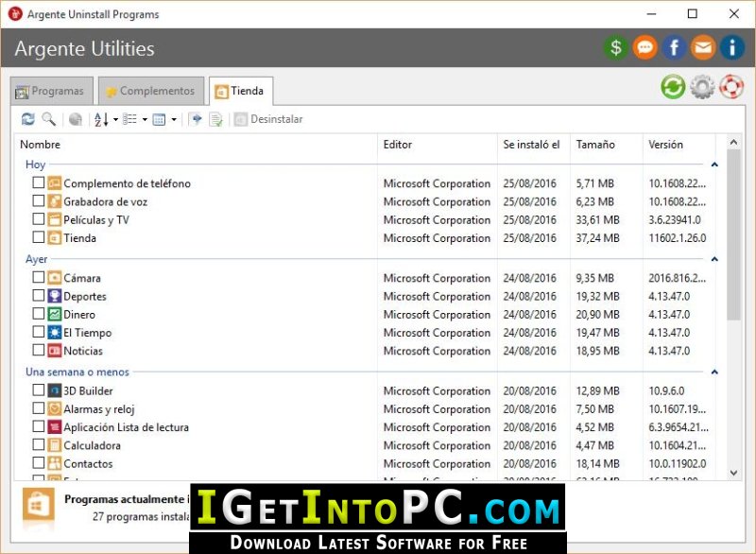Screen dimensions: 756x554
Task: Sort by the Nombre column header
Action: (x=196, y=145)
